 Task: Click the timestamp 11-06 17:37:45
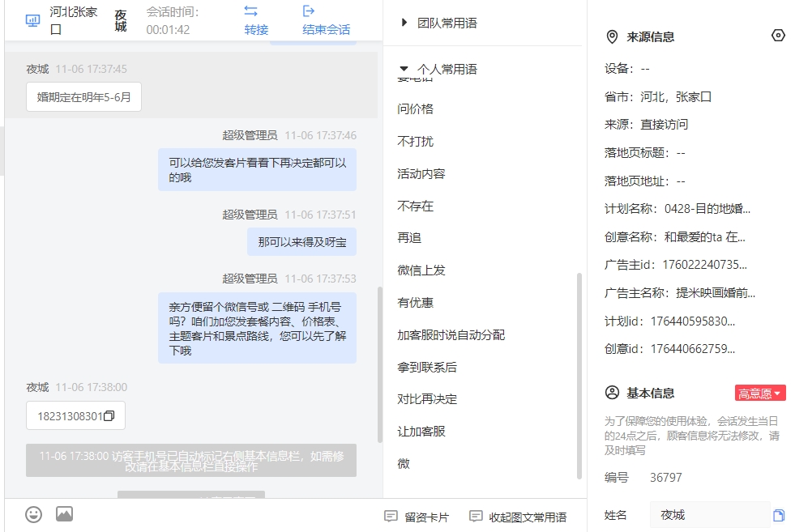tap(92, 69)
